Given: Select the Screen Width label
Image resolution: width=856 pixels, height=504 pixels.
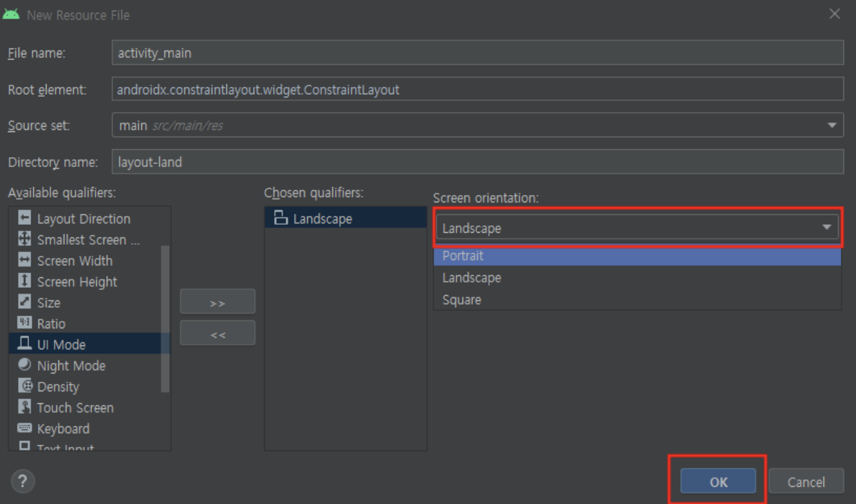Looking at the screenshot, I should [x=75, y=261].
